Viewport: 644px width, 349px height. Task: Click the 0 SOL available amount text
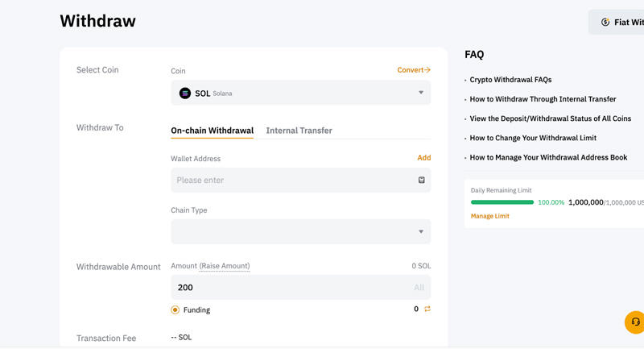421,266
